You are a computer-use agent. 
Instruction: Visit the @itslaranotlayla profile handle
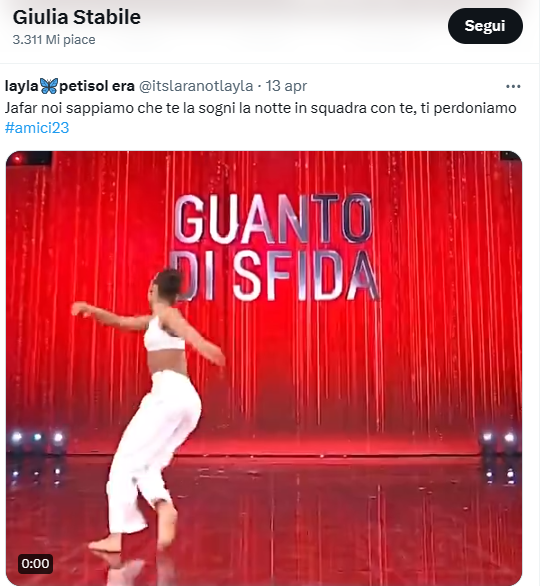coord(196,86)
